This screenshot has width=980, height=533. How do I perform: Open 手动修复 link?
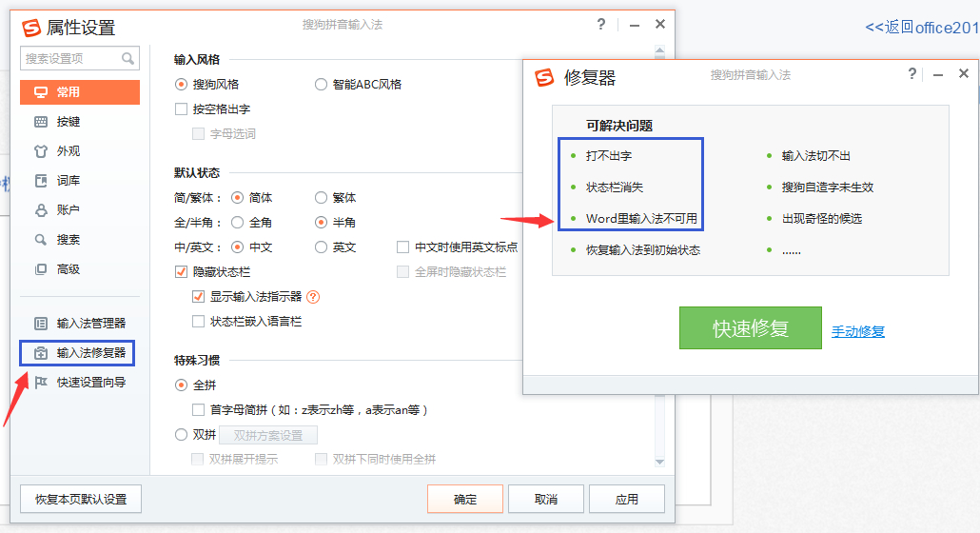(858, 332)
